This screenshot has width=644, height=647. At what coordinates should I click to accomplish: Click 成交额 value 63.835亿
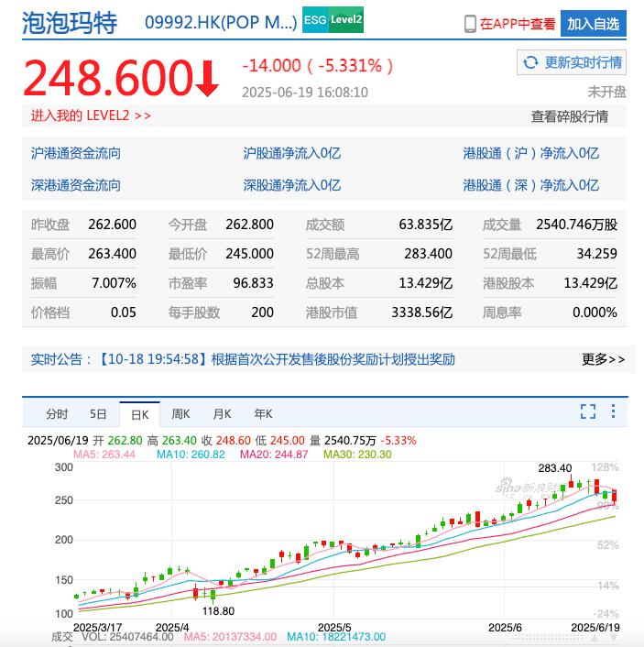[426, 225]
